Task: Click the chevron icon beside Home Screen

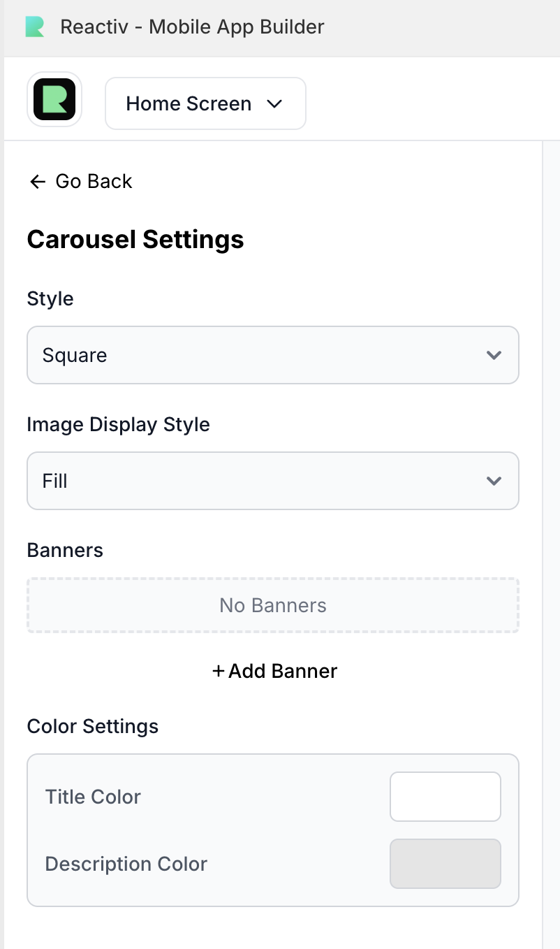Action: pyautogui.click(x=274, y=103)
